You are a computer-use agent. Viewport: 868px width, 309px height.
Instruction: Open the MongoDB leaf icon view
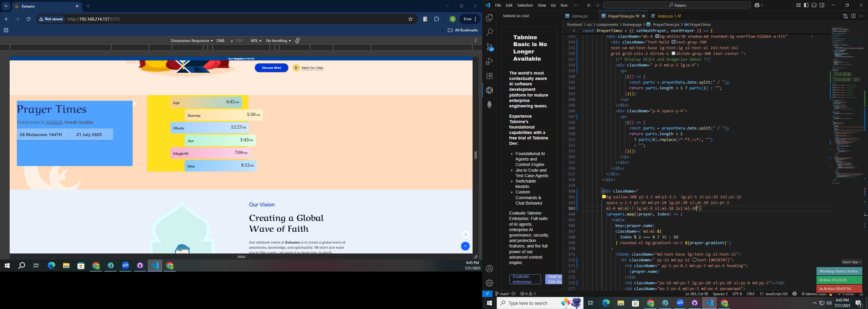pos(489,105)
